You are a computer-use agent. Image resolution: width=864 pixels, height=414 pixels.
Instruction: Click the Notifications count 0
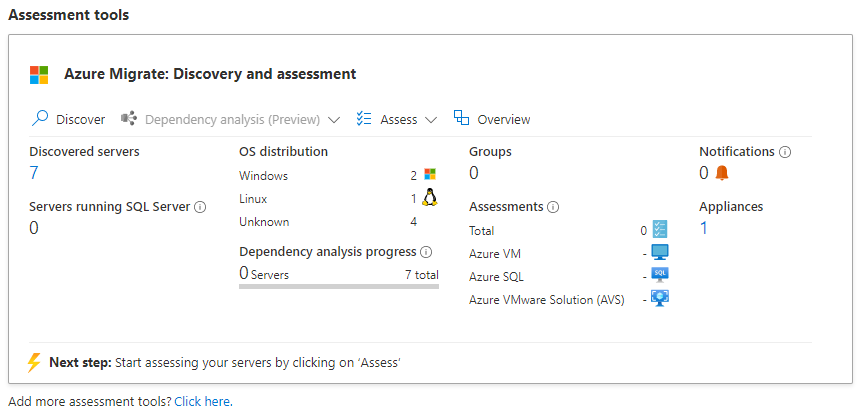704,173
